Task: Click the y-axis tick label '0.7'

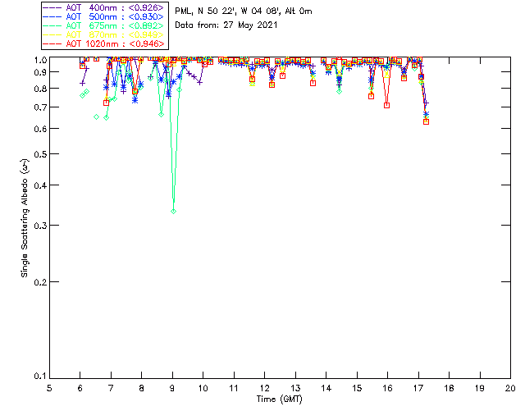Action: tap(40, 107)
